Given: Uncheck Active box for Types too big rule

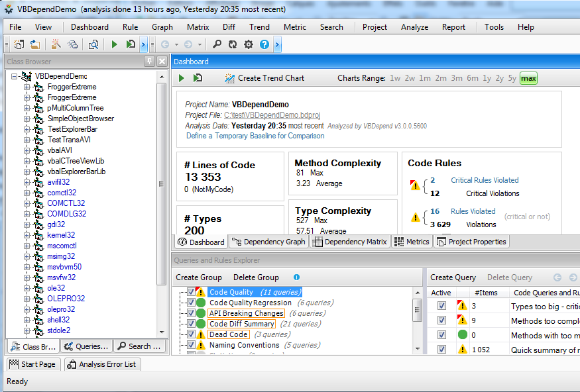Looking at the screenshot, I should click(442, 306).
